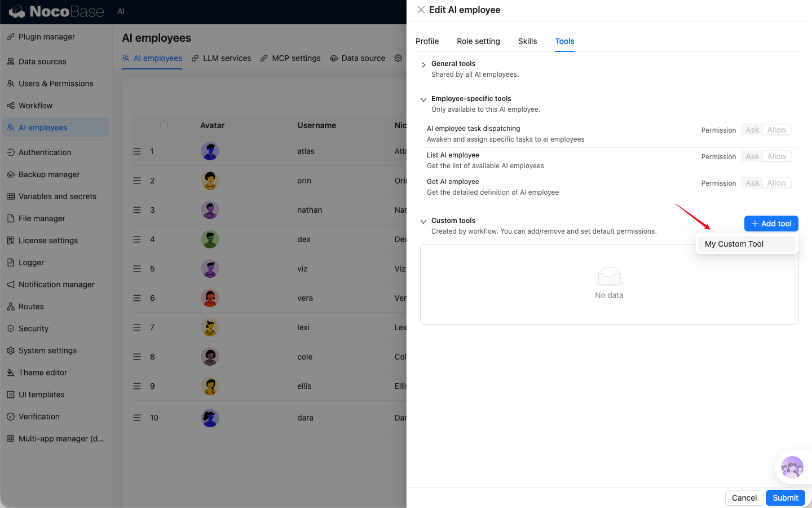Viewport: 812px width, 508px height.
Task: Tick the select-all checkbox in table header
Action: (x=164, y=125)
